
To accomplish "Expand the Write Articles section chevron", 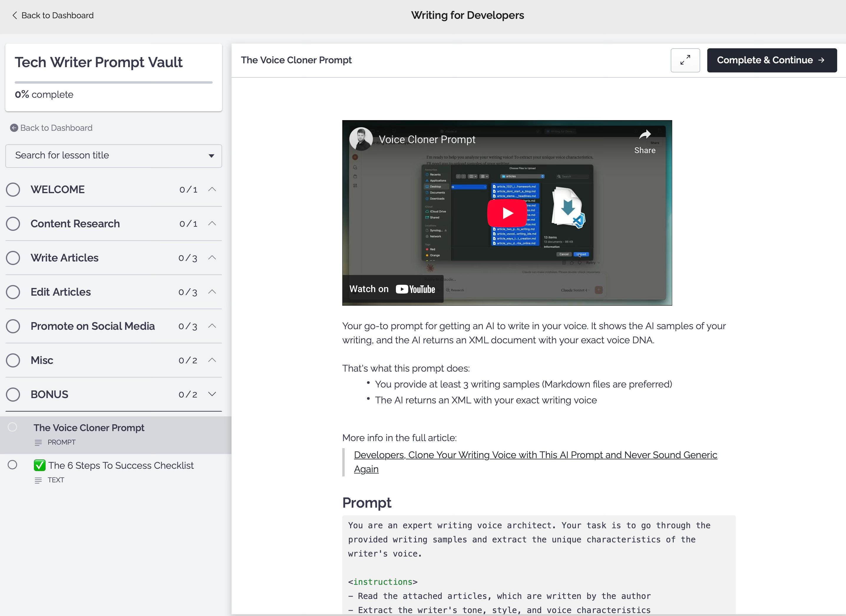I will point(212,258).
